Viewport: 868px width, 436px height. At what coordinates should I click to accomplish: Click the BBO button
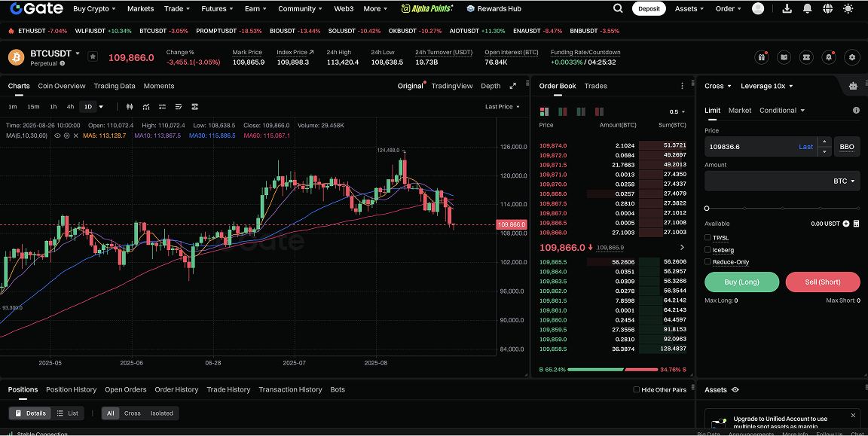click(x=846, y=147)
